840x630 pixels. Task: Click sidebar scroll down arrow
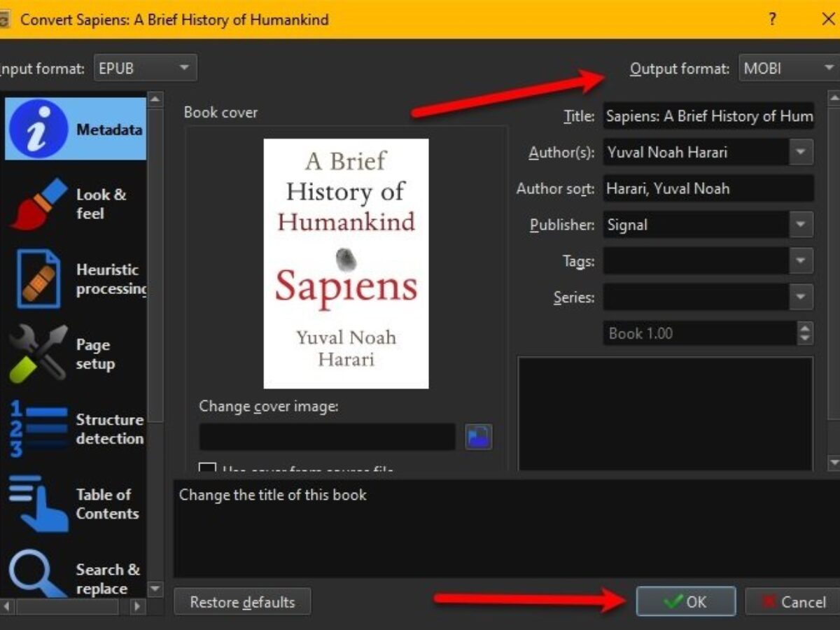(155, 589)
